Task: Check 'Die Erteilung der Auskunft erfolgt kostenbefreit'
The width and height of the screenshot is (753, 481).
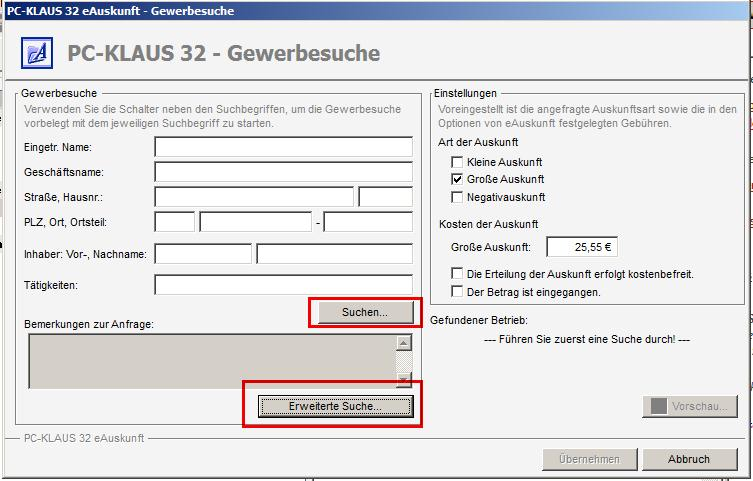Action: [458, 274]
